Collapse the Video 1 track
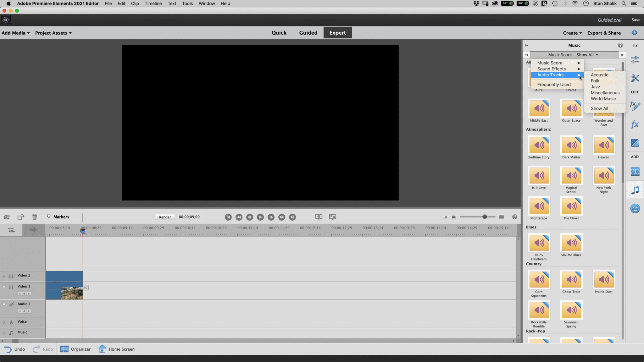Image resolution: width=644 pixels, height=362 pixels. [4, 287]
